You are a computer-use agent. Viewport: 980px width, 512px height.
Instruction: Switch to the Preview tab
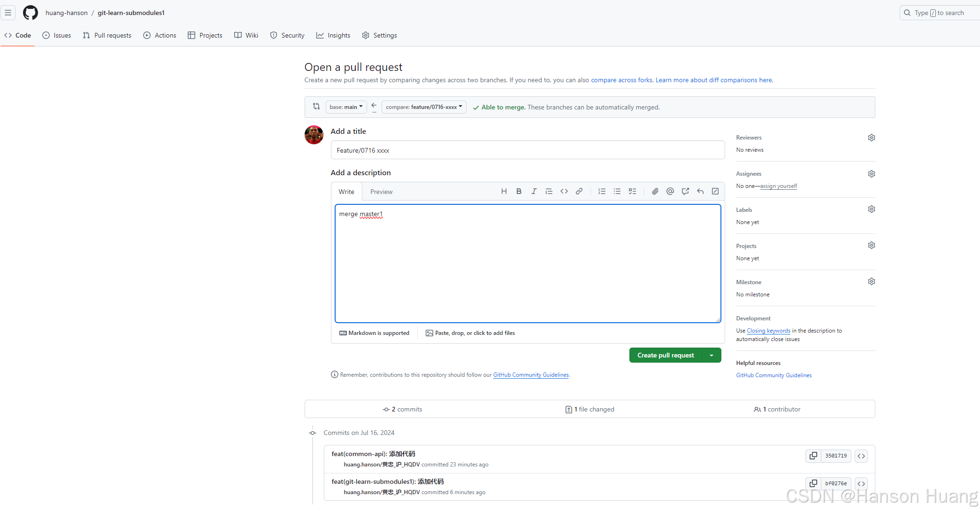[x=381, y=192]
